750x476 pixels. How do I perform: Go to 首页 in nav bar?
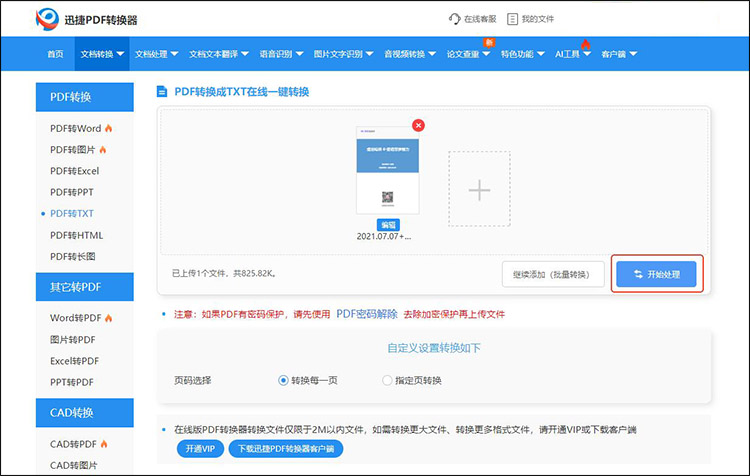pyautogui.click(x=55, y=54)
